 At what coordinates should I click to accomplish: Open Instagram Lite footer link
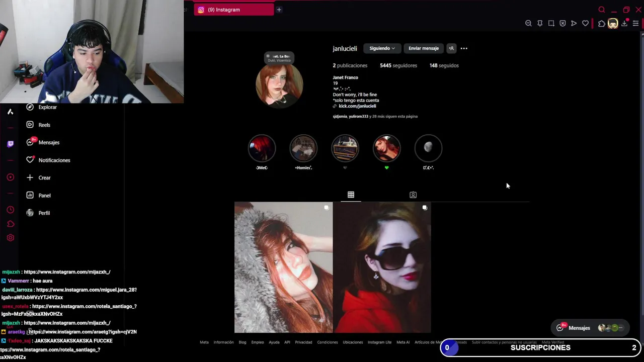pyautogui.click(x=380, y=342)
